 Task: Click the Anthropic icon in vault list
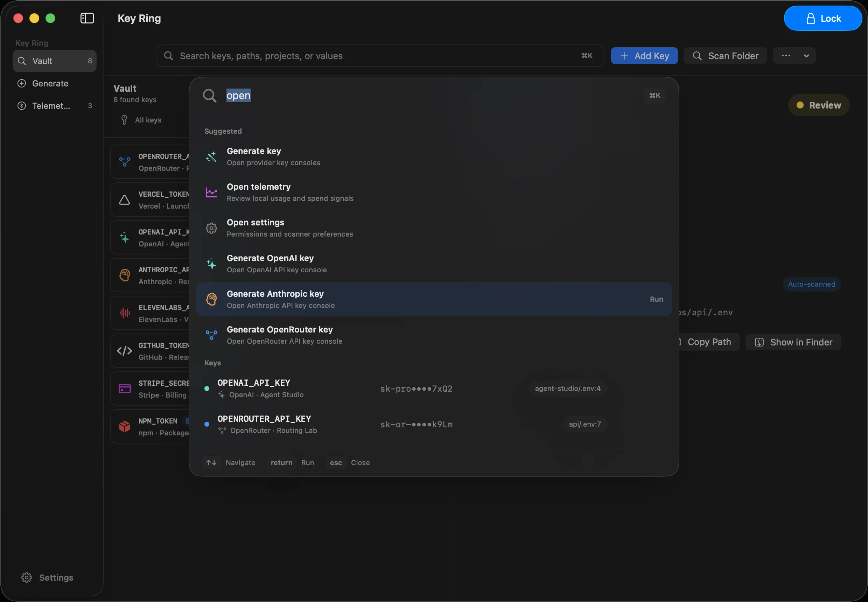[x=125, y=275]
